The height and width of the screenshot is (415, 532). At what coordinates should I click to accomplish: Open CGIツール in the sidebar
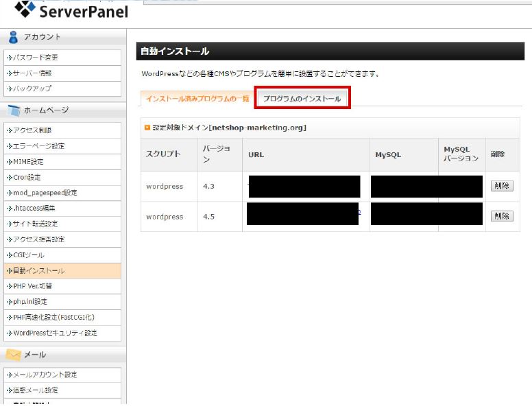(x=62, y=255)
